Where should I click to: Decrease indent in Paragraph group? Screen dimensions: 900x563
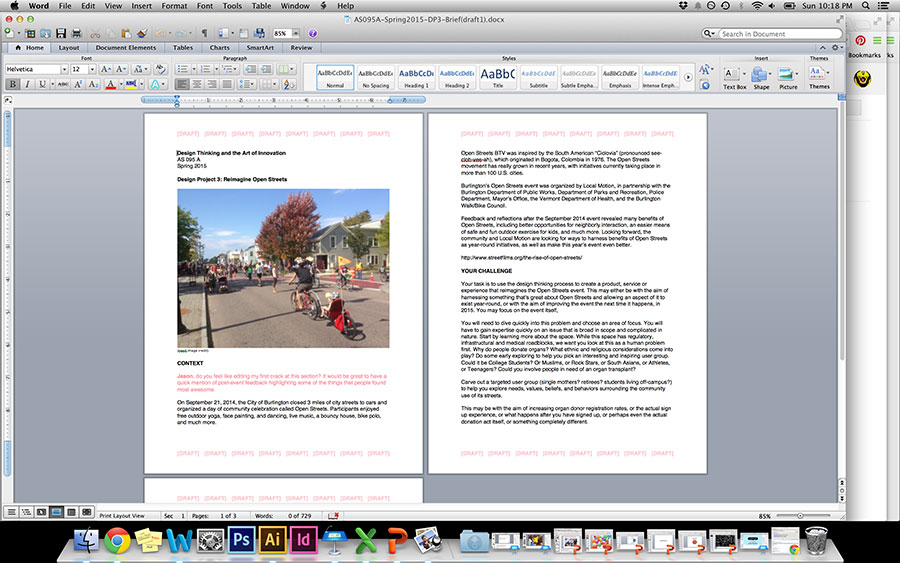250,69
